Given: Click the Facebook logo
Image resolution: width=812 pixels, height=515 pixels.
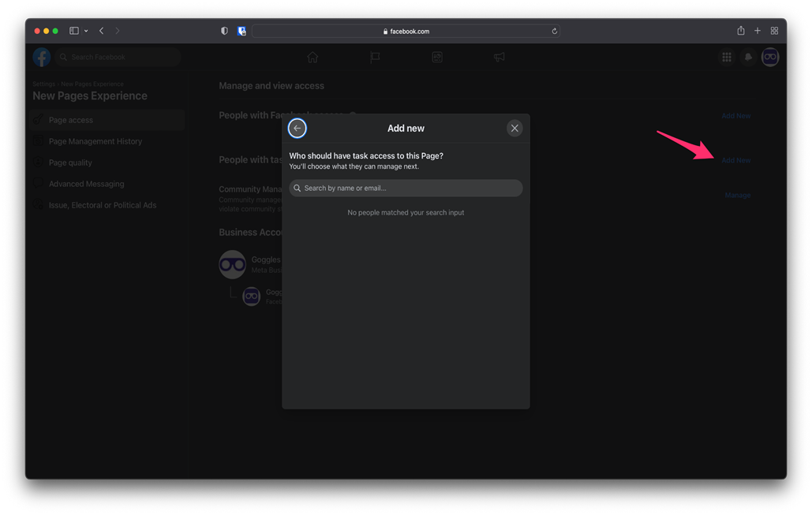Looking at the screenshot, I should [42, 58].
